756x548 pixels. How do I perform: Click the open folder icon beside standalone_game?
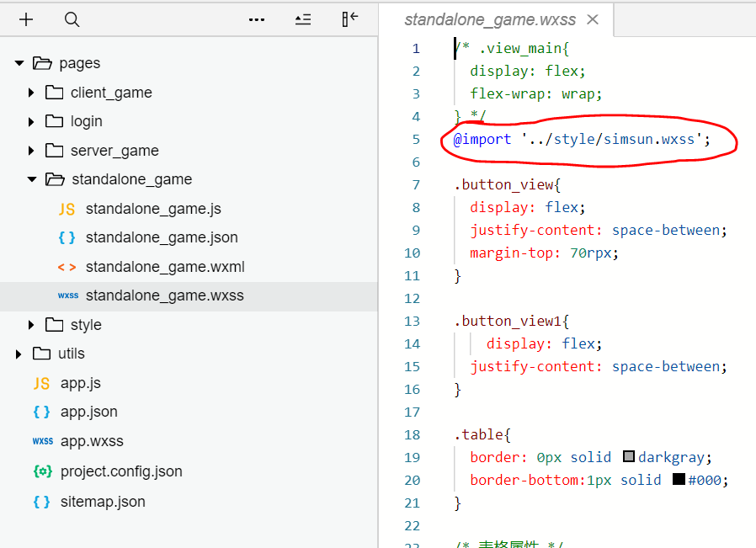tap(55, 179)
